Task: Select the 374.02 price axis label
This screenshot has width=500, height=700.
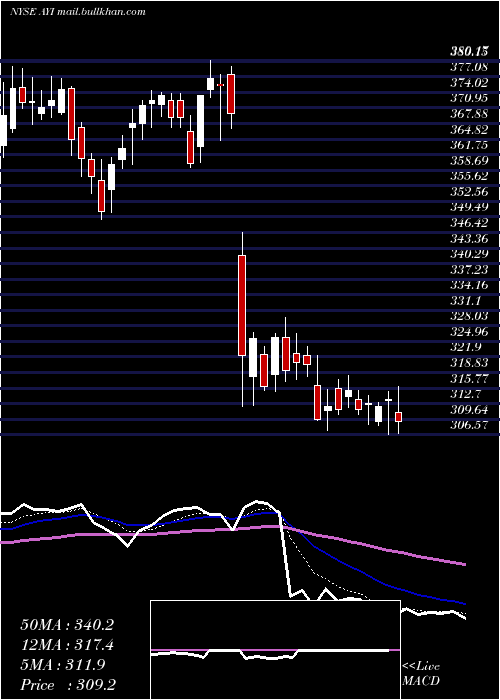Action: click(469, 83)
